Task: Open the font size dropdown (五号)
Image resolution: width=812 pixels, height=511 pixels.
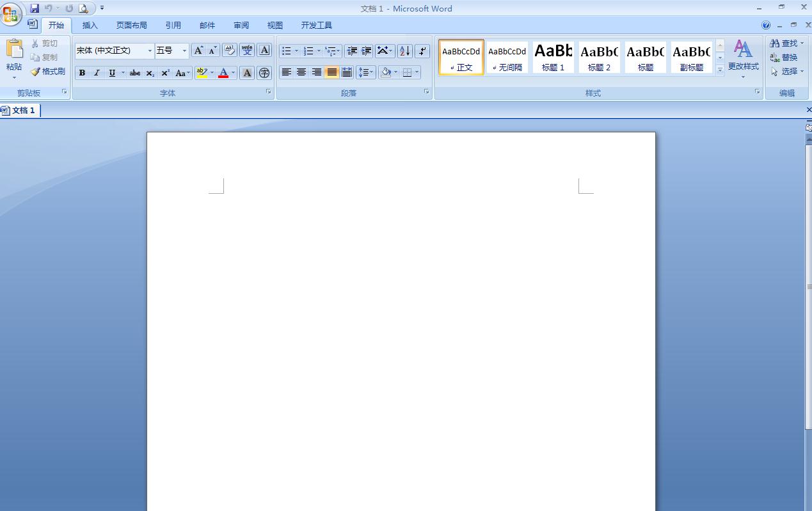Action: click(185, 51)
